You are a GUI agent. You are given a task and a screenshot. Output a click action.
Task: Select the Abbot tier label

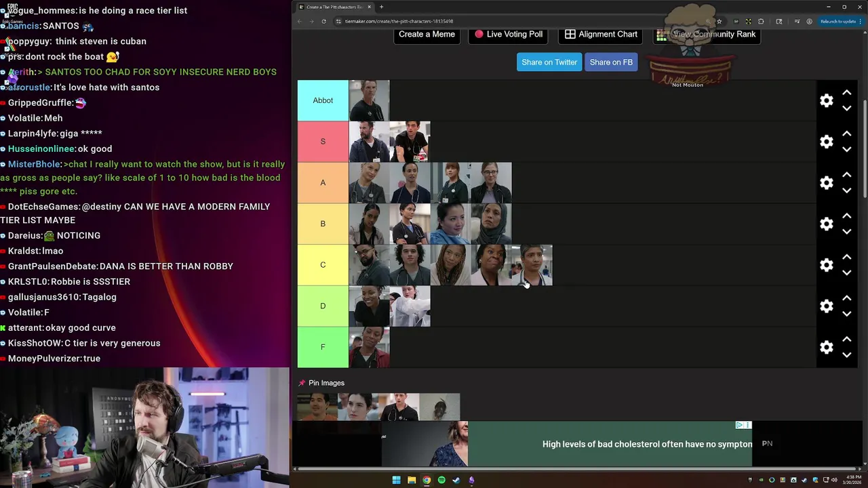323,100
